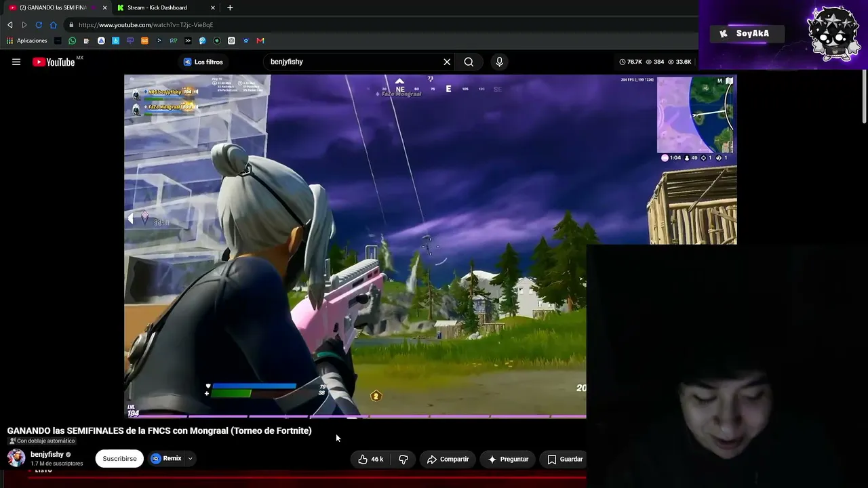Click the SoyAkA Kick overlay badge

(746, 33)
